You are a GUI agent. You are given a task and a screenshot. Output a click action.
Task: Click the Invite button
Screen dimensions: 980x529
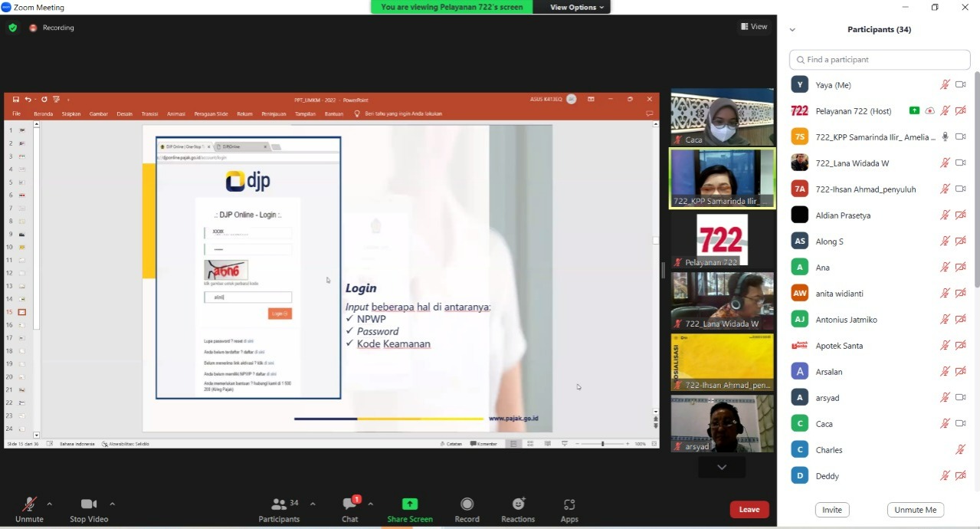(x=831, y=510)
